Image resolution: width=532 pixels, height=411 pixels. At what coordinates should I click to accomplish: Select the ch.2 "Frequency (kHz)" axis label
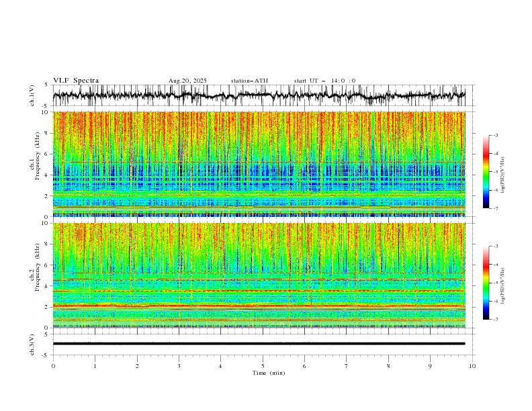[x=37, y=267]
